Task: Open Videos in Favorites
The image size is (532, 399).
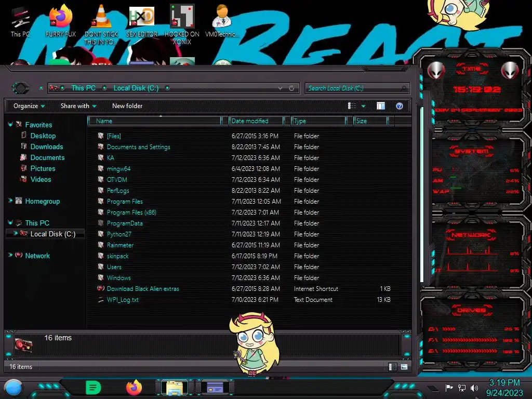Action: tap(41, 179)
